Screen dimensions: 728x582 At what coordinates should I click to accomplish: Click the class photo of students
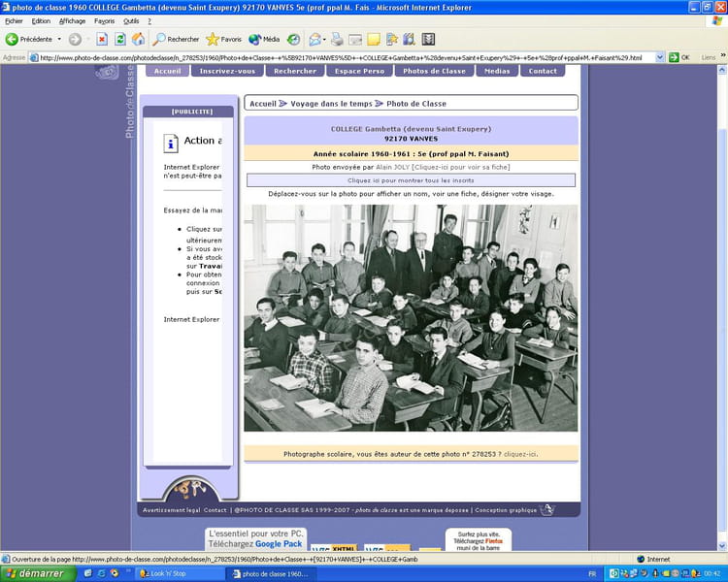click(411, 317)
